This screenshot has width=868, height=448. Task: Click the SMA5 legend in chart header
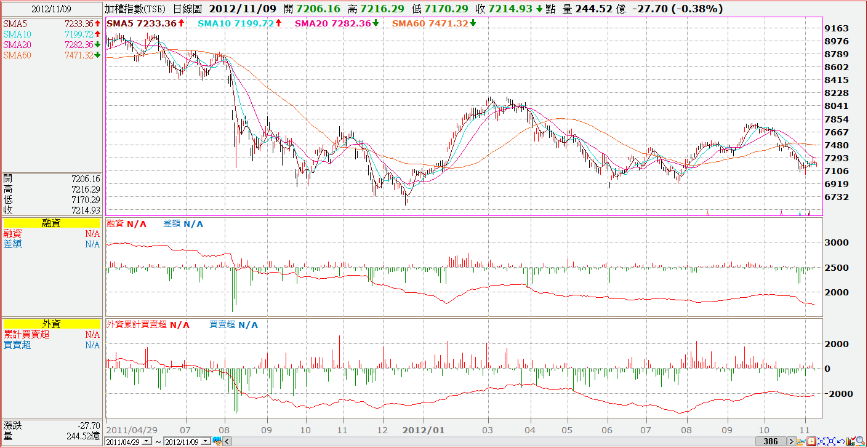146,23
